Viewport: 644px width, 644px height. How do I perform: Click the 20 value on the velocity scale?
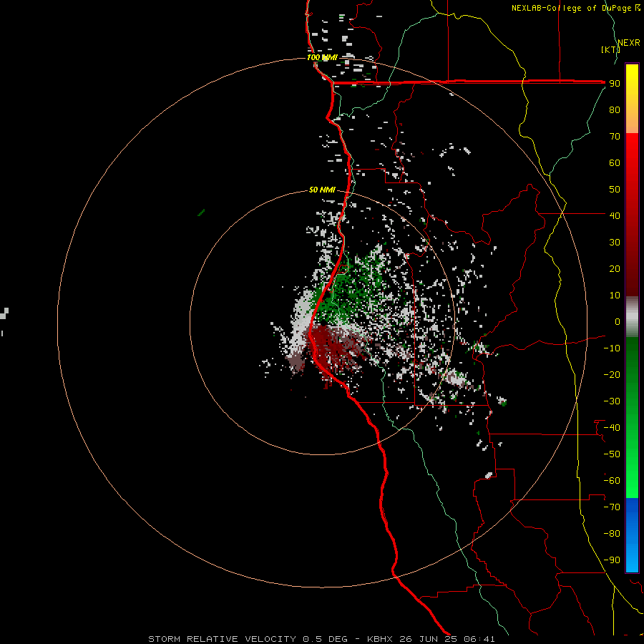[x=615, y=269]
